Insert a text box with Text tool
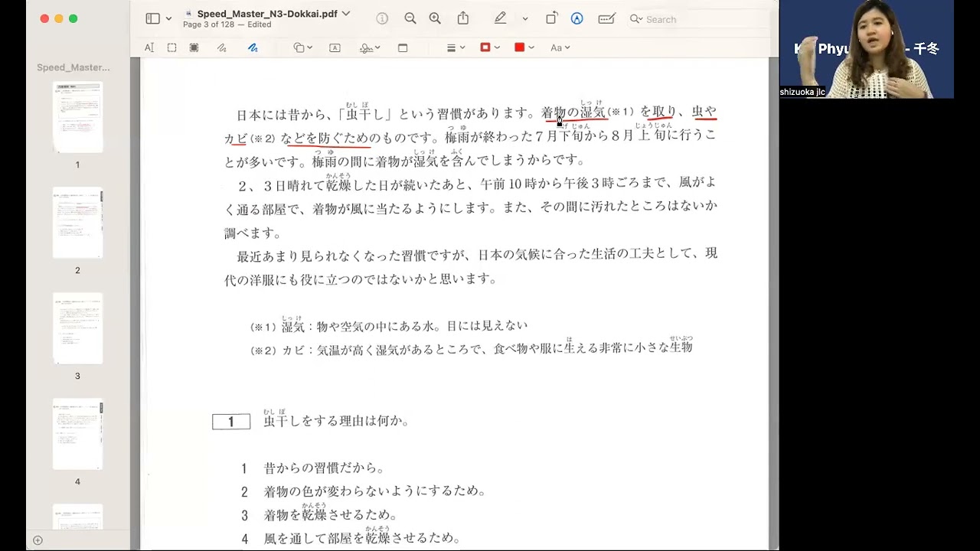980x551 pixels. pyautogui.click(x=335, y=47)
